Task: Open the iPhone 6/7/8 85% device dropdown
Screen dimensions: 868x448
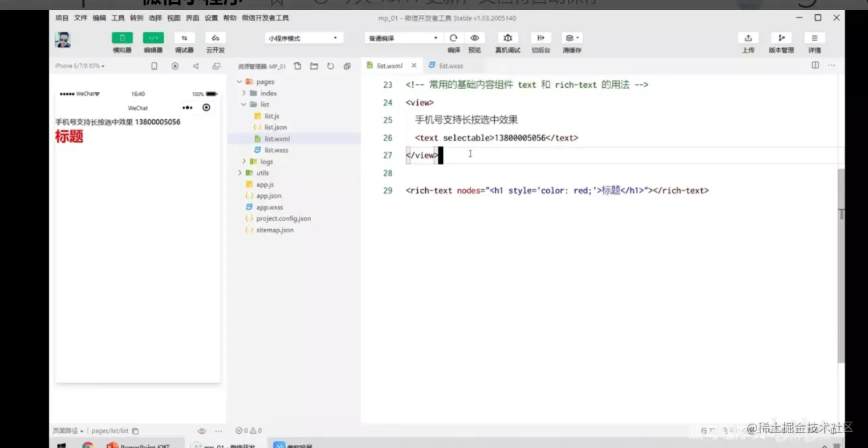Action: (80, 66)
